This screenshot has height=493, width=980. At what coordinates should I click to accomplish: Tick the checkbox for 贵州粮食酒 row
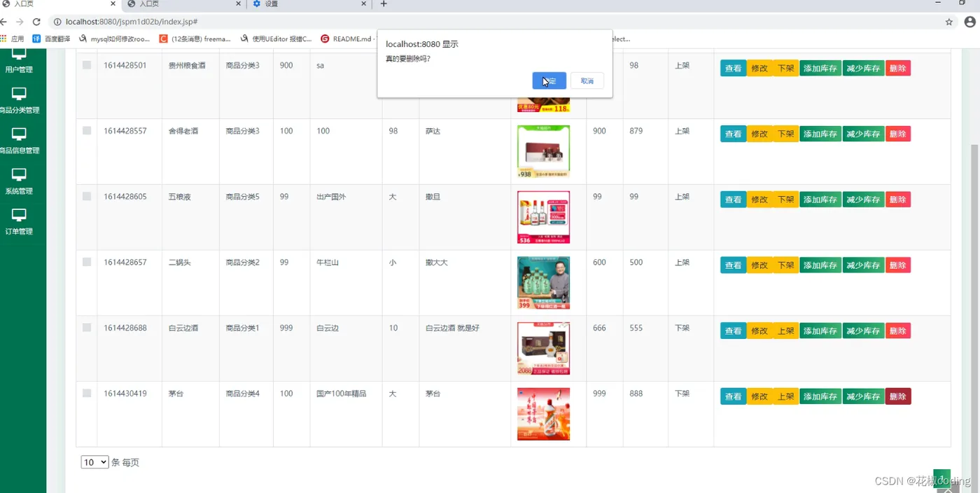(87, 65)
